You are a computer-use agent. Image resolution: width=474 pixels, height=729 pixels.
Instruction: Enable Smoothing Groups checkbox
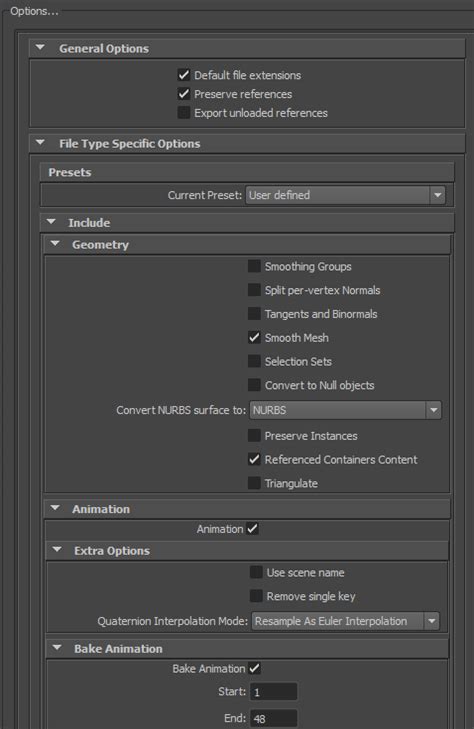[x=254, y=266]
